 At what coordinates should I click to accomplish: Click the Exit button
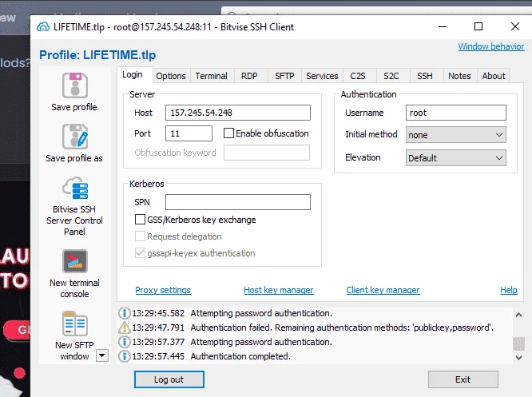463,379
